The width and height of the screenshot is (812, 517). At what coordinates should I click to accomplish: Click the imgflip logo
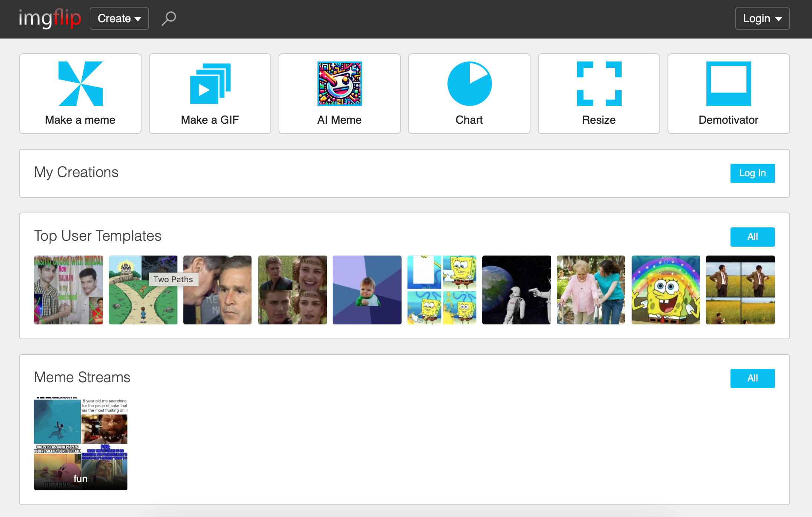[50, 19]
